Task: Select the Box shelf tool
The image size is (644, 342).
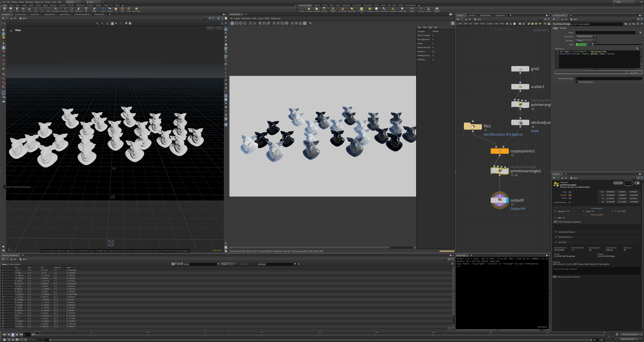Action: [x=5, y=9]
